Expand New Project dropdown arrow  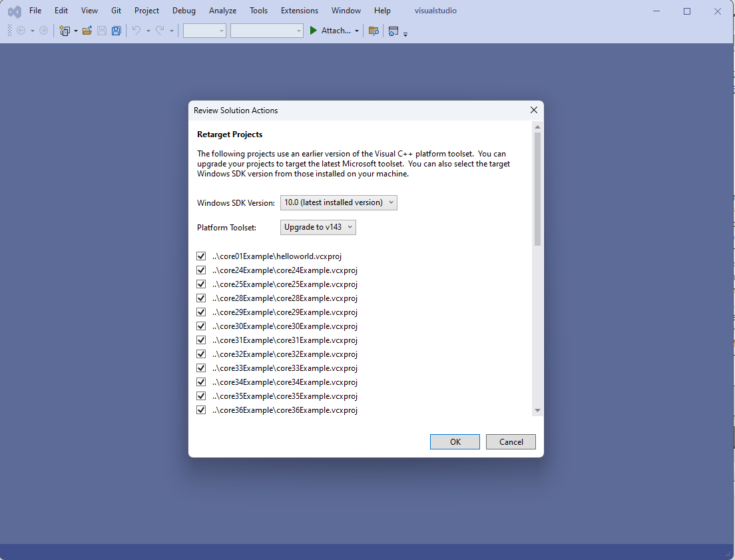tap(75, 31)
